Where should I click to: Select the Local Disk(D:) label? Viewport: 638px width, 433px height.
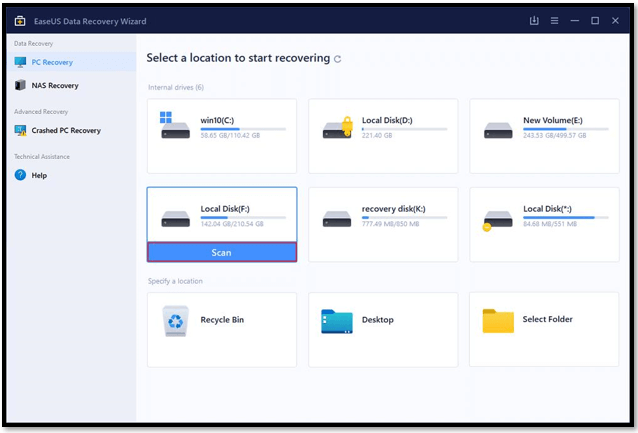(387, 120)
